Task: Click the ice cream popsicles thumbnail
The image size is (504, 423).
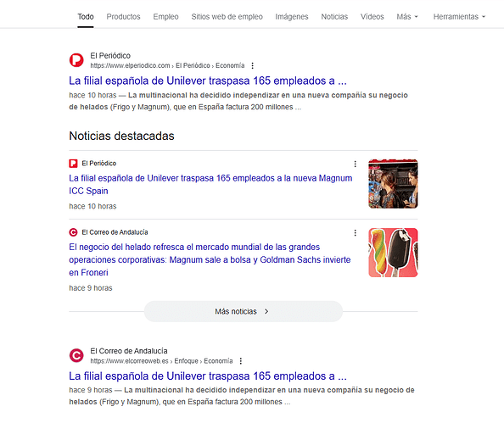Action: click(x=393, y=253)
